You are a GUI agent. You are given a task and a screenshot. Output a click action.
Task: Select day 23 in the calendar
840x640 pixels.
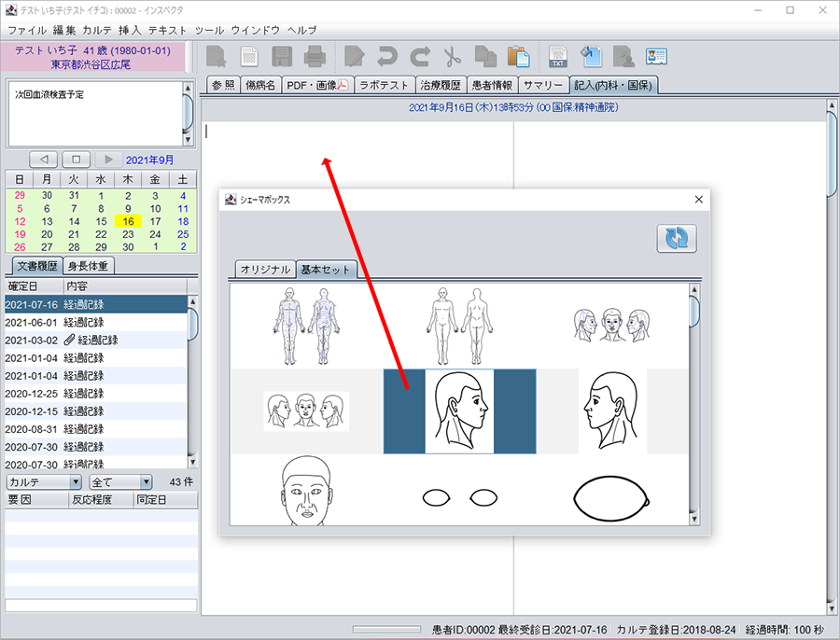coord(129,234)
